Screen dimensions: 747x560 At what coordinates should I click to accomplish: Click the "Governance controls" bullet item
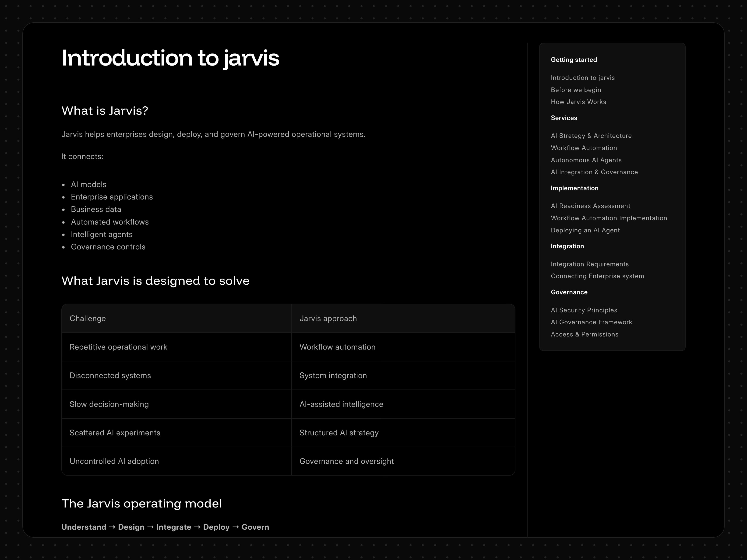tap(108, 247)
